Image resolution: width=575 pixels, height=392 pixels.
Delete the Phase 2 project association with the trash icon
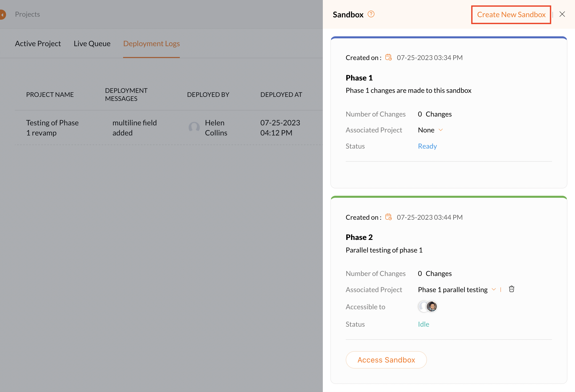(511, 289)
